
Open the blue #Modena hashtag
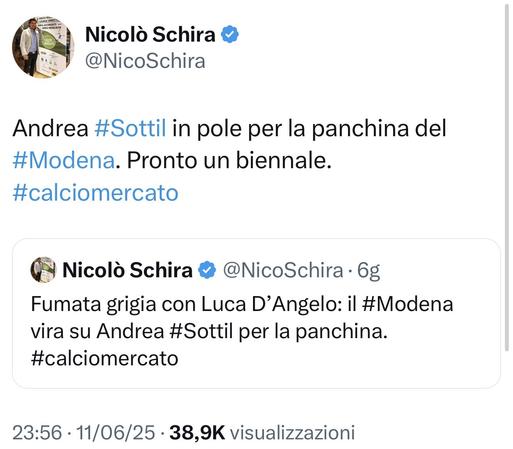point(64,161)
